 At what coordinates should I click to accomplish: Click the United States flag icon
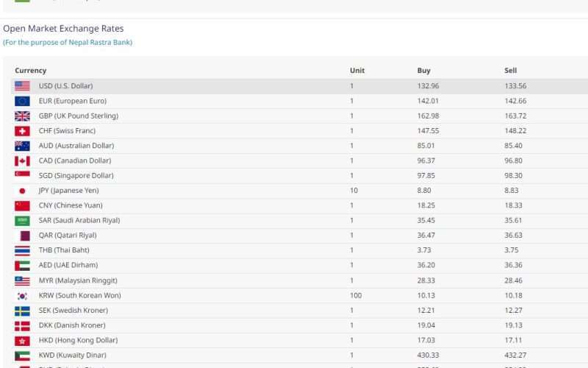coord(22,86)
